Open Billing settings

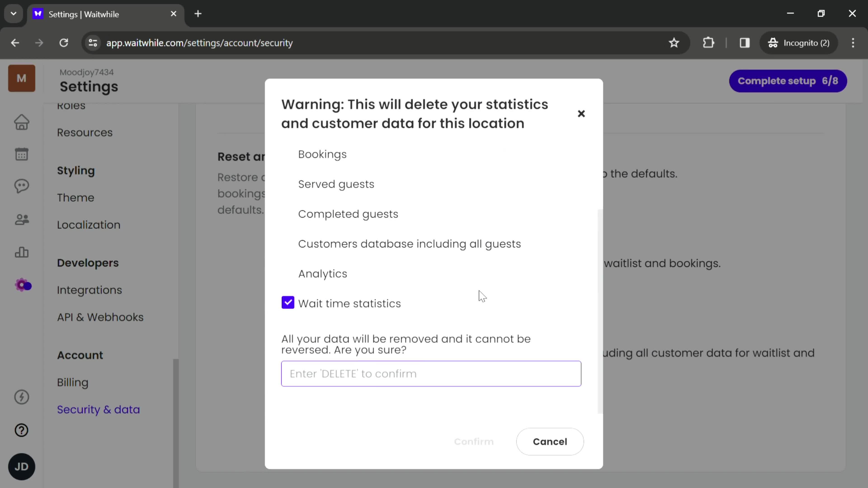point(73,382)
